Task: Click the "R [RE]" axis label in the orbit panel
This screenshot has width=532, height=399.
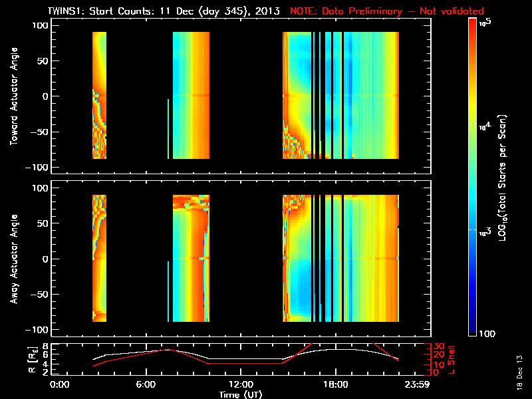Action: (x=32, y=360)
